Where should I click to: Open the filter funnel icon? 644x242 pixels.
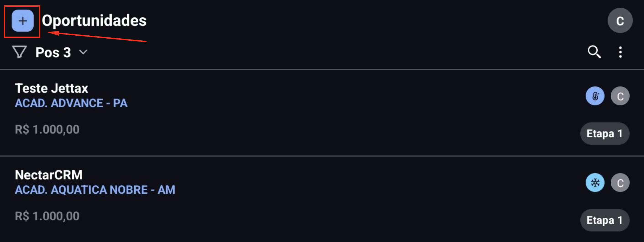tap(19, 52)
